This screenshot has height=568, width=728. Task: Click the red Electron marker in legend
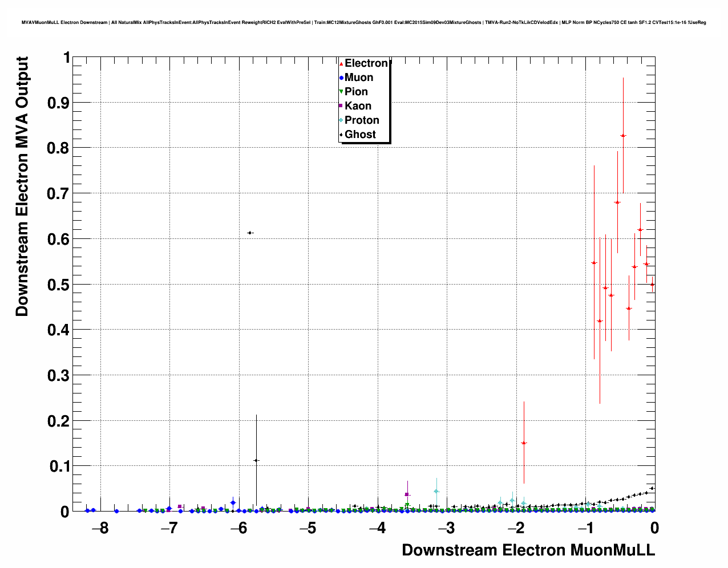[x=341, y=63]
